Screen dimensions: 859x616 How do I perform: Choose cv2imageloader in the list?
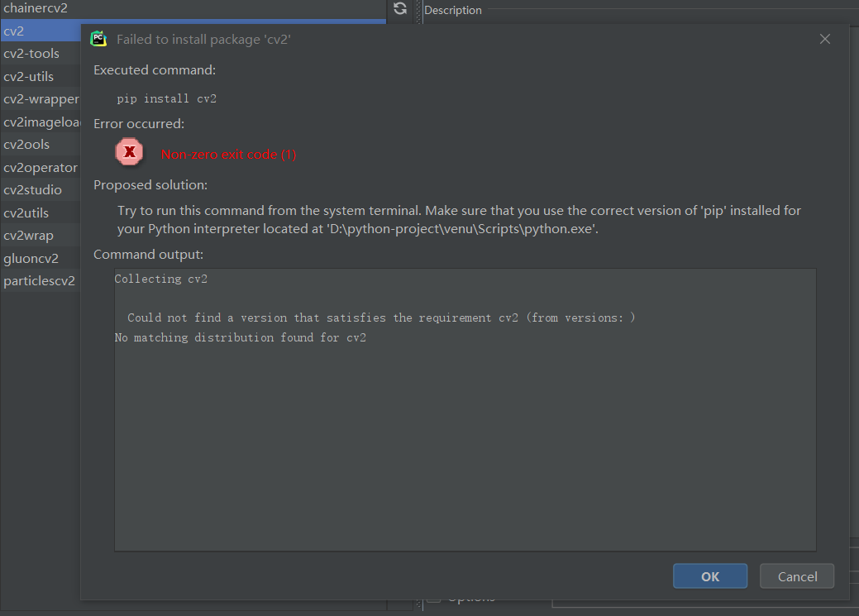coord(41,122)
